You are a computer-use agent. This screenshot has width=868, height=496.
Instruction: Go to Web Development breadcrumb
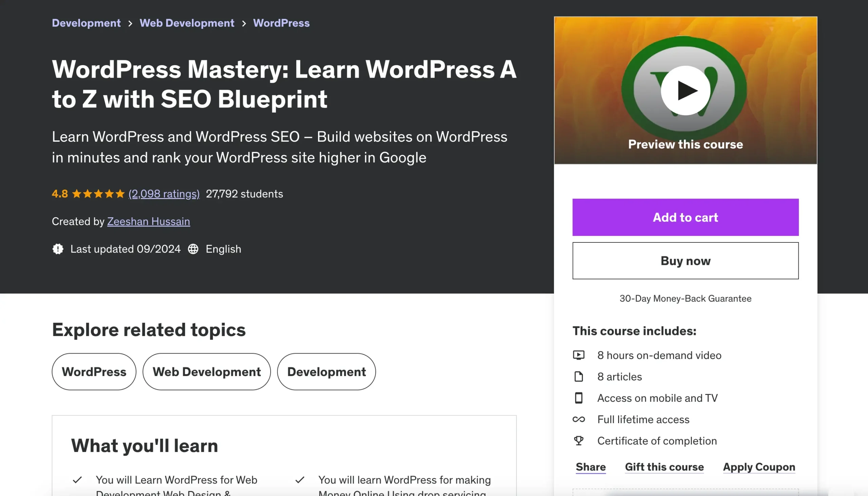pos(187,23)
